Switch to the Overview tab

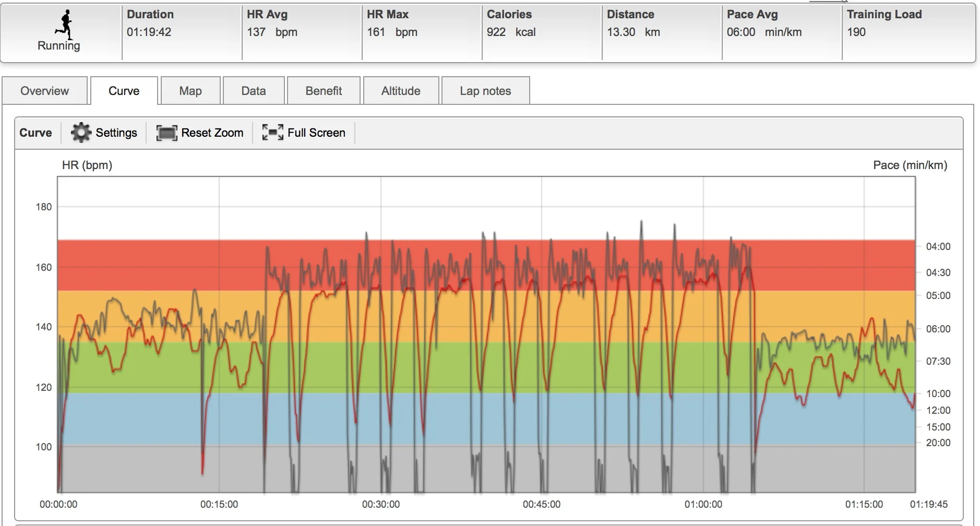(44, 91)
